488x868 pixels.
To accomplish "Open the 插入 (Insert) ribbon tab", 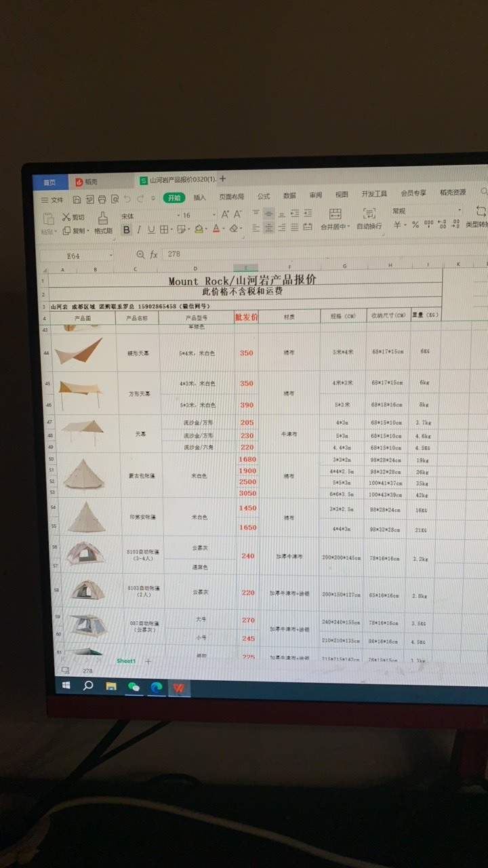I will [x=200, y=198].
